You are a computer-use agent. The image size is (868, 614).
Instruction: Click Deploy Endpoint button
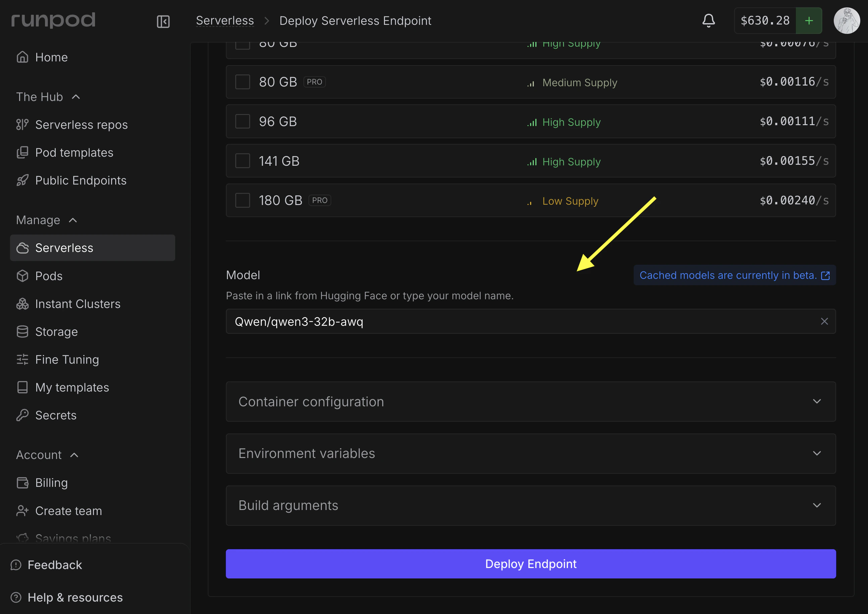coord(530,564)
